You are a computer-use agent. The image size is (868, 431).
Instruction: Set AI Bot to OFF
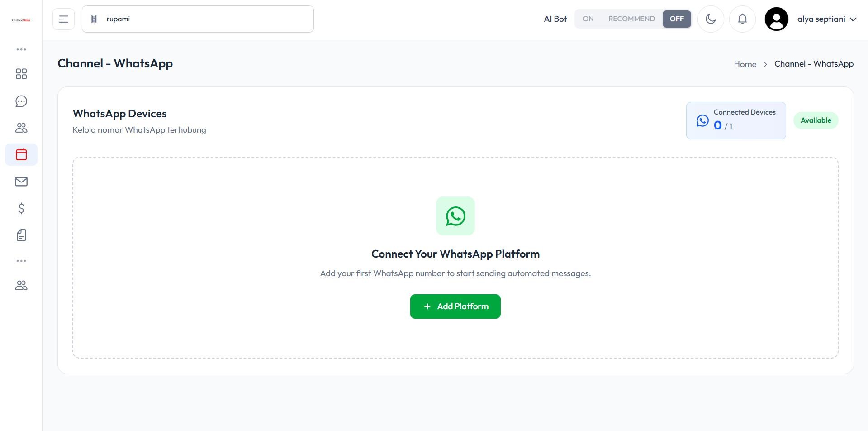click(x=677, y=19)
